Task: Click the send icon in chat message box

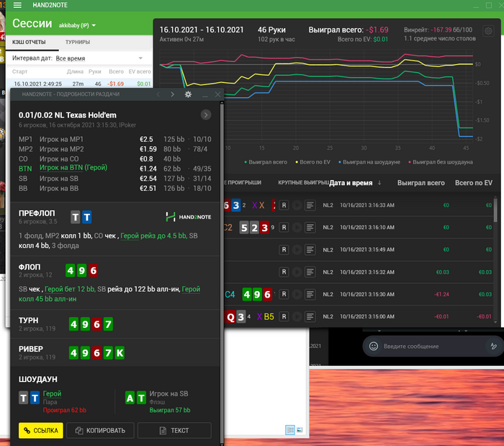Action: point(493,347)
